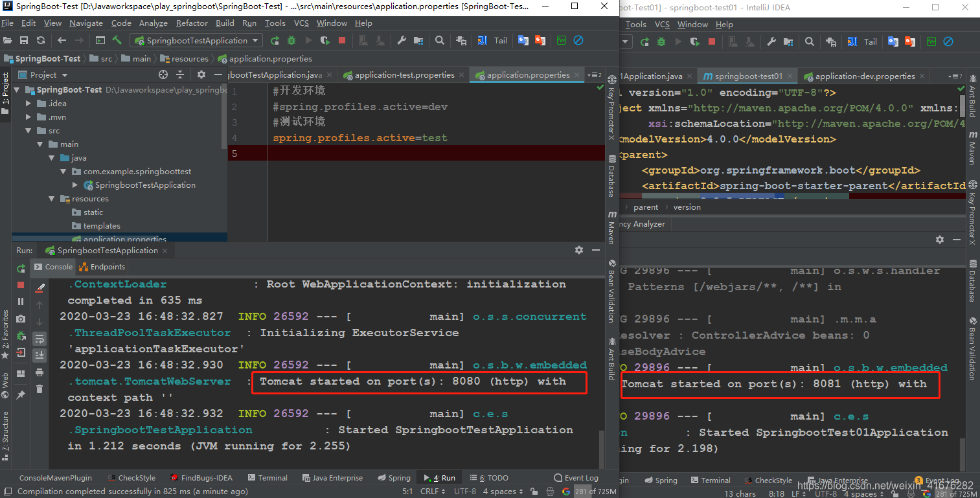Rerun SpringbootTestApplication from the left main toolbar
Image resolution: width=980 pixels, height=498 pixels.
[x=275, y=40]
